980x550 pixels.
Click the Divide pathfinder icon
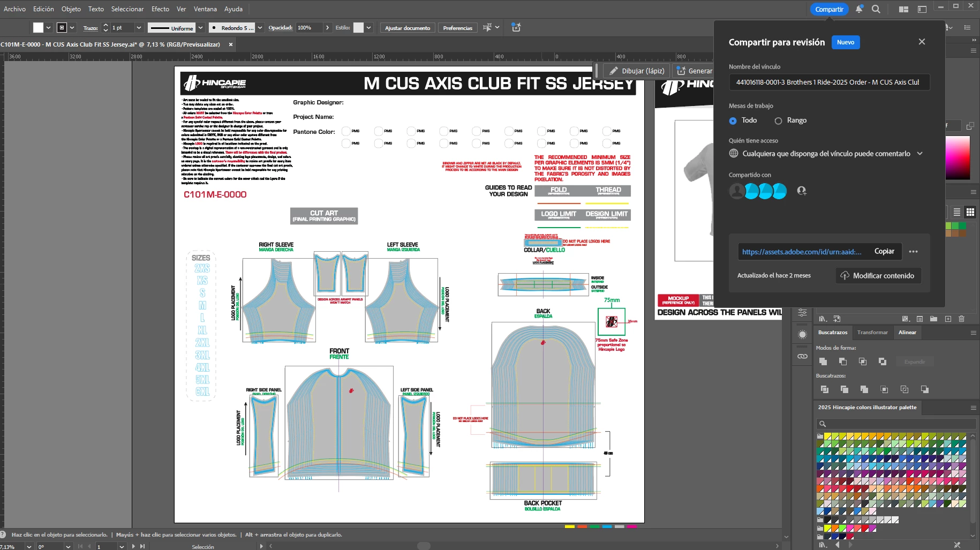pos(824,389)
